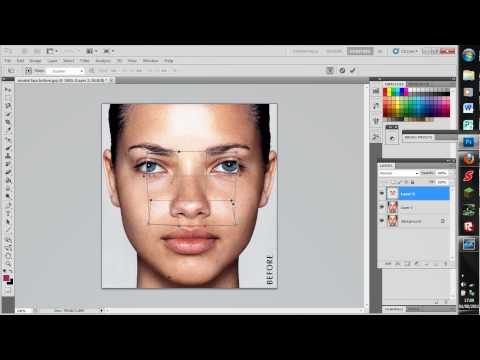Select the Crop tool
The width and height of the screenshot is (480, 360).
pos(8,122)
